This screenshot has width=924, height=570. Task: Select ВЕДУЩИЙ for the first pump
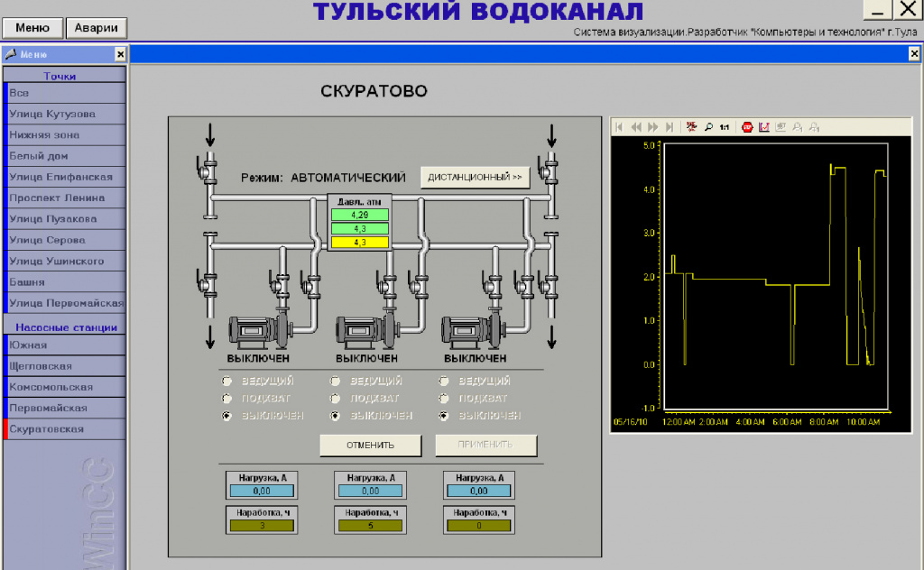pos(226,381)
